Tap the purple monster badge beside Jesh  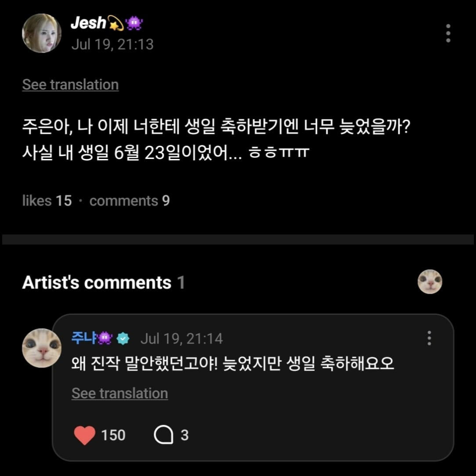pyautogui.click(x=134, y=23)
